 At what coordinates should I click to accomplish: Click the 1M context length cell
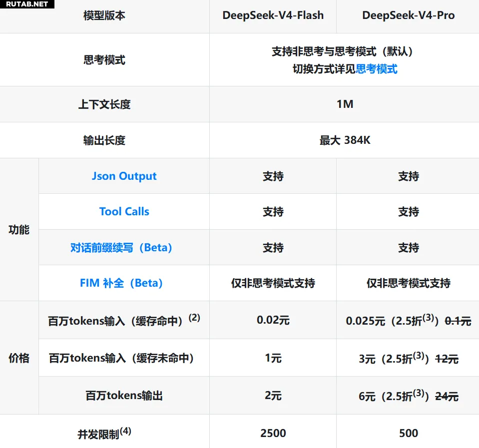pos(345,104)
